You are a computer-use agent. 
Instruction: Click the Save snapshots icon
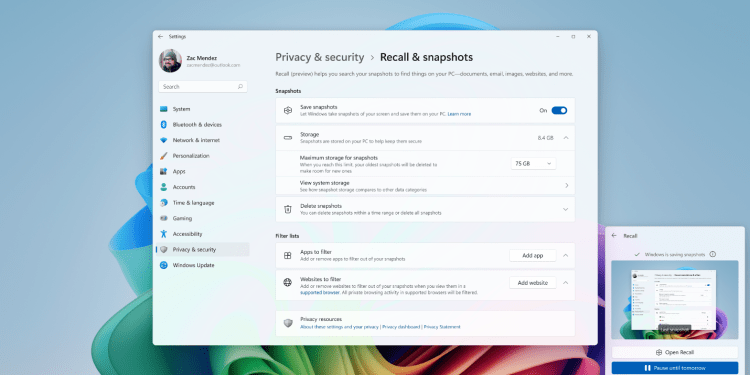click(x=287, y=110)
